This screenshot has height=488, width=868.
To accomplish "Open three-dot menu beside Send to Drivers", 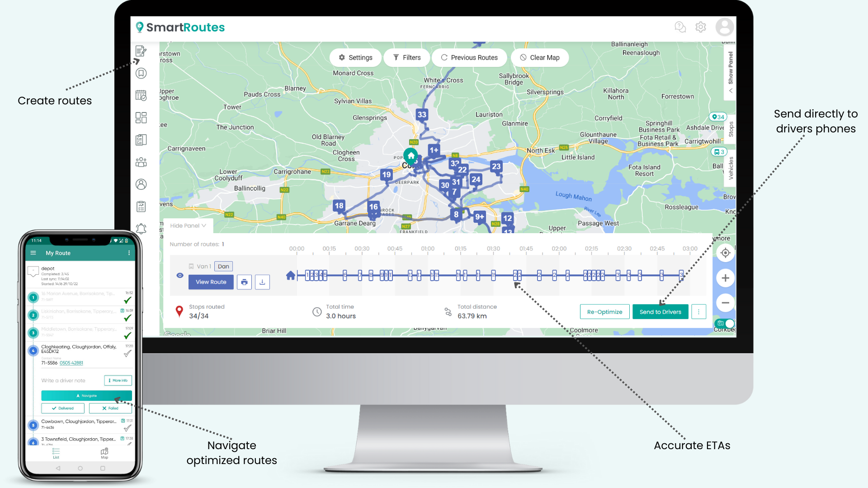I will 698,311.
